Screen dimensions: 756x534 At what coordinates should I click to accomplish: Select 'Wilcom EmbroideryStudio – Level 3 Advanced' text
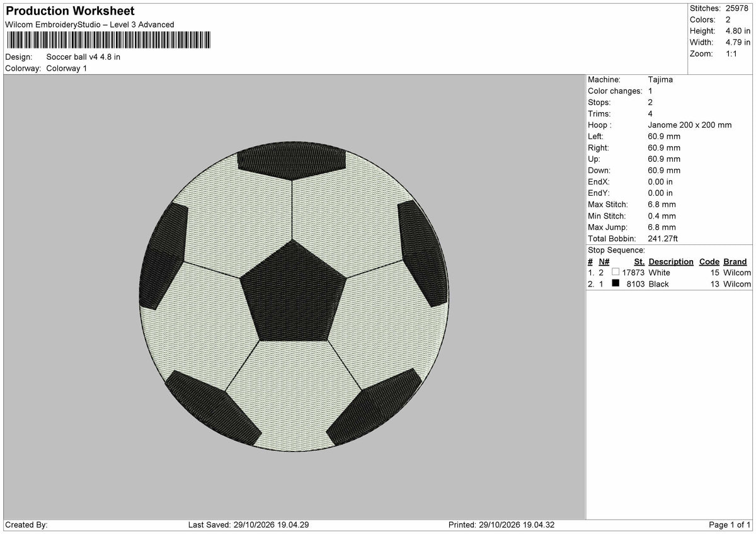click(x=89, y=25)
